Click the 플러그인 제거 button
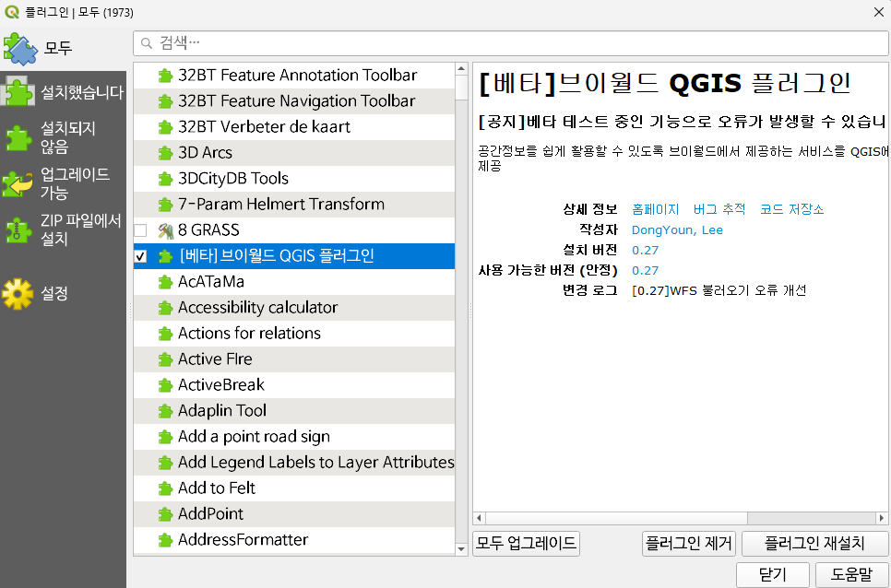The height and width of the screenshot is (588, 891). coord(689,543)
